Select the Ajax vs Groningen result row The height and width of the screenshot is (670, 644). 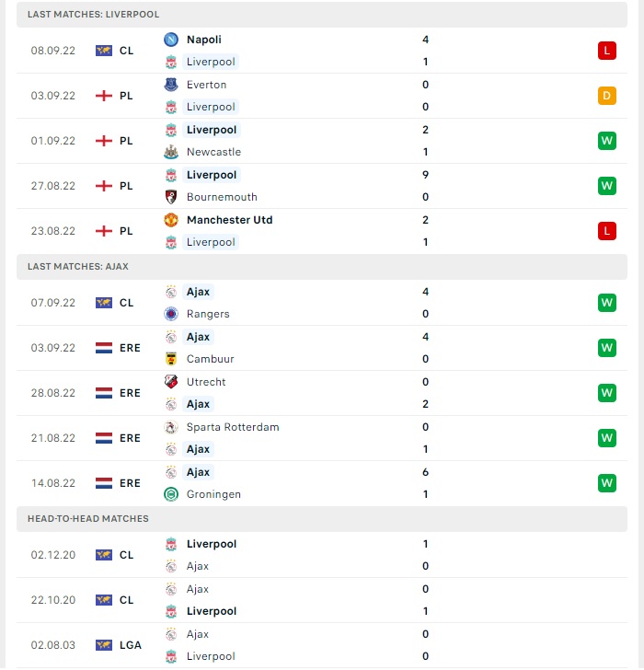click(322, 483)
